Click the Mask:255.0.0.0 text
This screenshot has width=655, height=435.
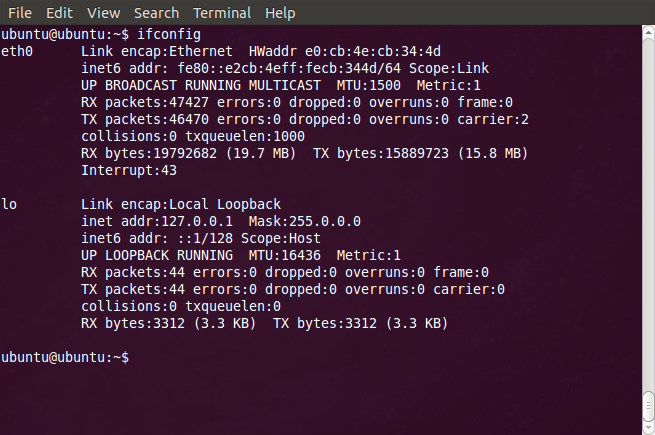pyautogui.click(x=305, y=221)
